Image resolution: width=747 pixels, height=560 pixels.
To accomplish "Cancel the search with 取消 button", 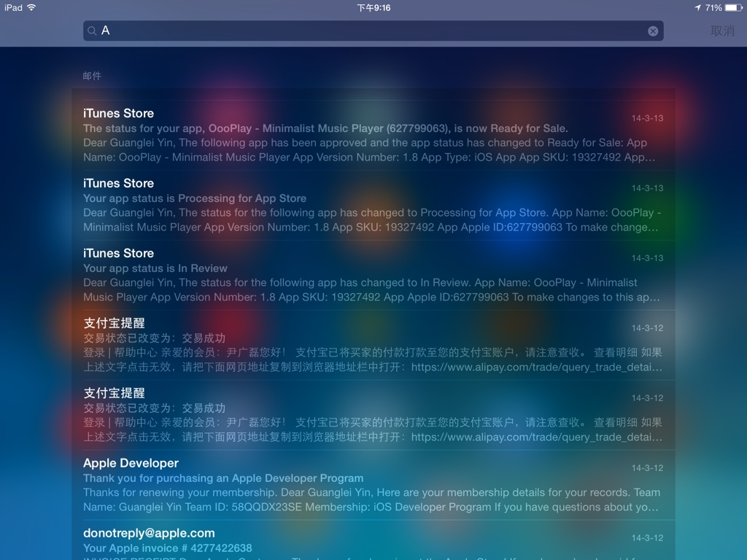I will coord(722,31).
